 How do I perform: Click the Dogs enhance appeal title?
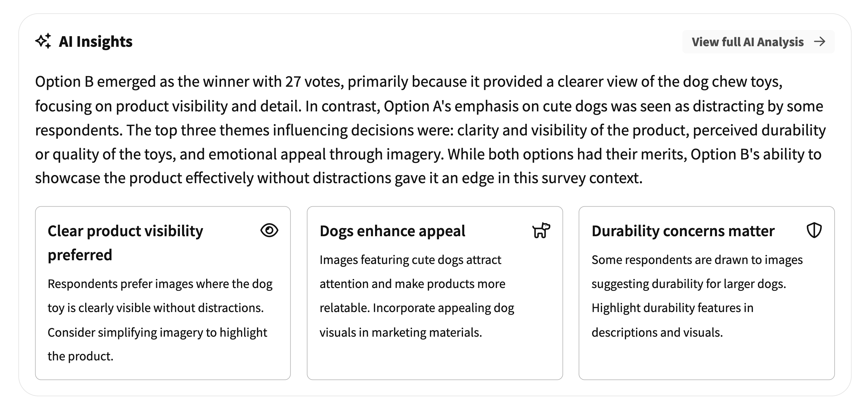coord(392,231)
